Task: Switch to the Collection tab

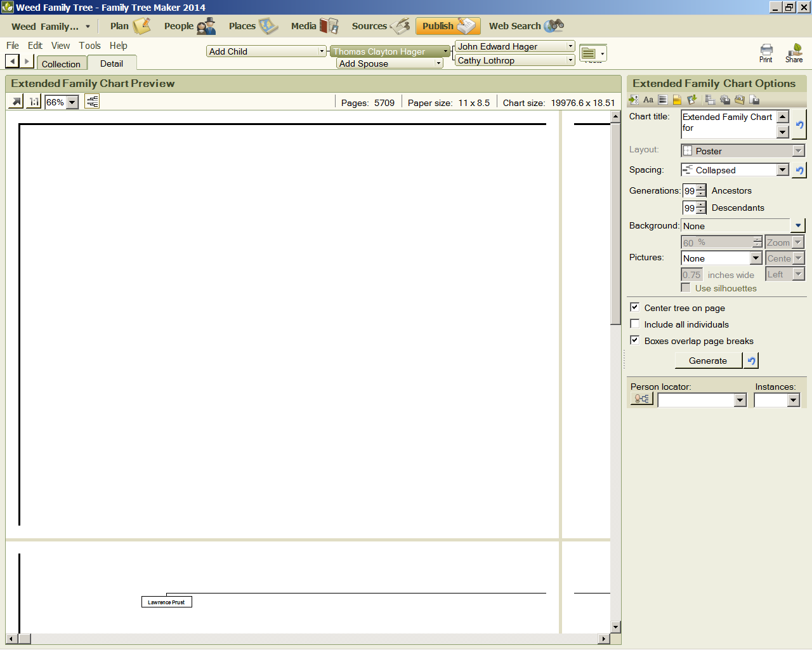Action: click(x=61, y=63)
